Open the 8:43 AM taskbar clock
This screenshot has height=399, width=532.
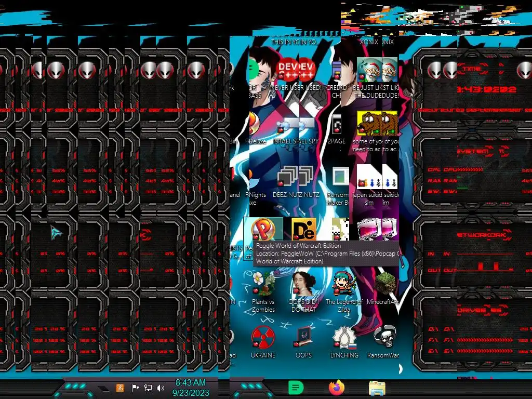coord(190,388)
